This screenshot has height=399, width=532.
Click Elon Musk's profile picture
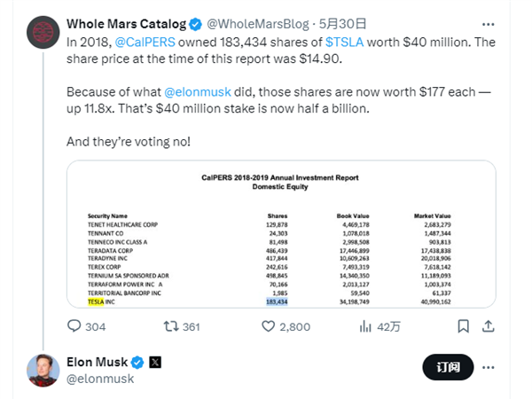(39, 370)
